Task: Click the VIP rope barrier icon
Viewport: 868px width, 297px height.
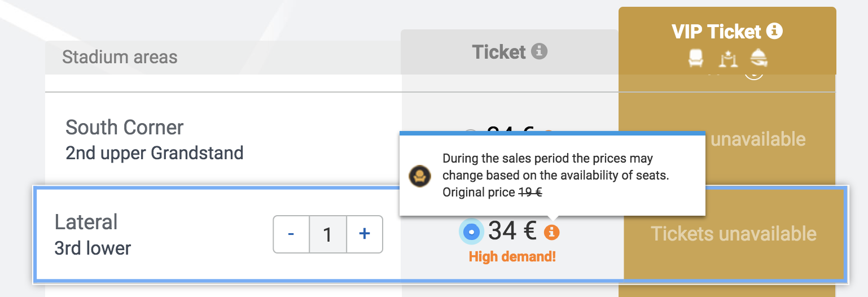Action: (x=727, y=59)
